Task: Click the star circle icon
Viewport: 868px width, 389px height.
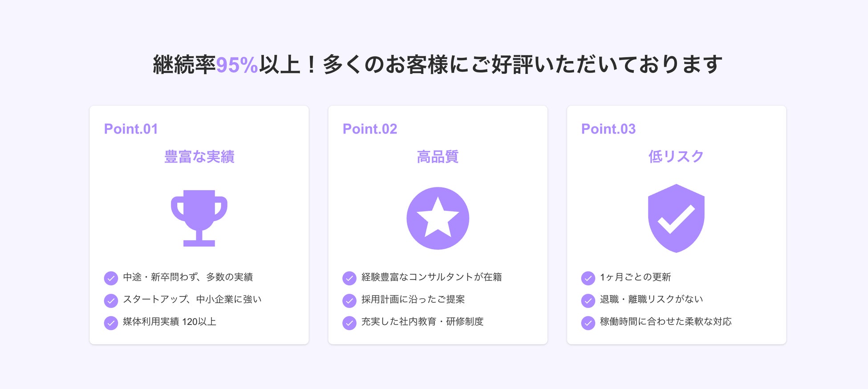Action: coord(438,218)
